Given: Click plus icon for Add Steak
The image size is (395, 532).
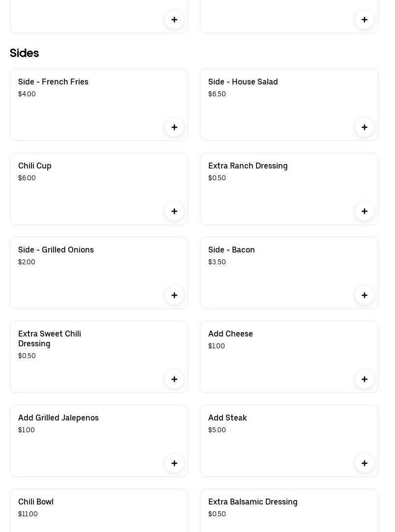Looking at the screenshot, I should [365, 463].
